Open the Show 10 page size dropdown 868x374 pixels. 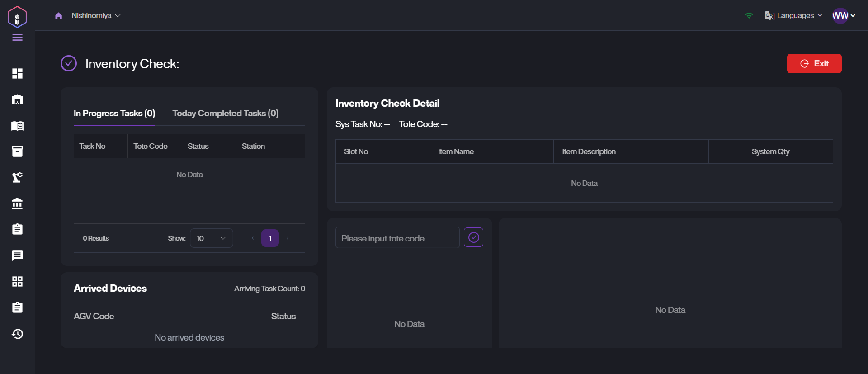211,238
